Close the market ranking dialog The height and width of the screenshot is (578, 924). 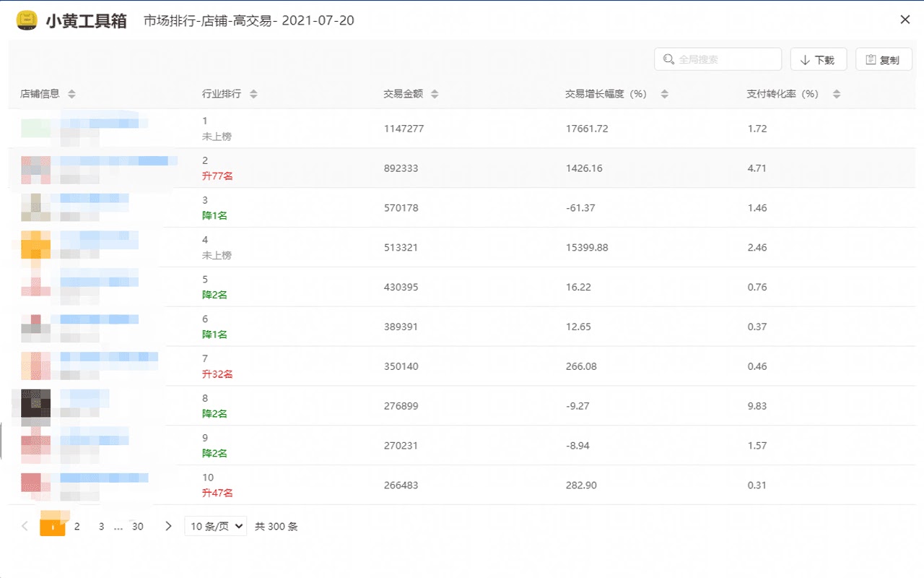click(905, 20)
